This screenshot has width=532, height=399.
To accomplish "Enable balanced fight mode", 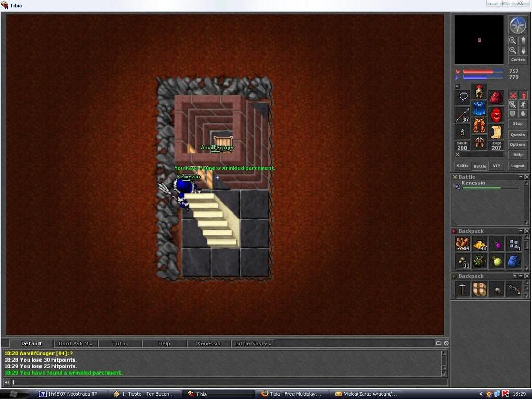I will 513,104.
